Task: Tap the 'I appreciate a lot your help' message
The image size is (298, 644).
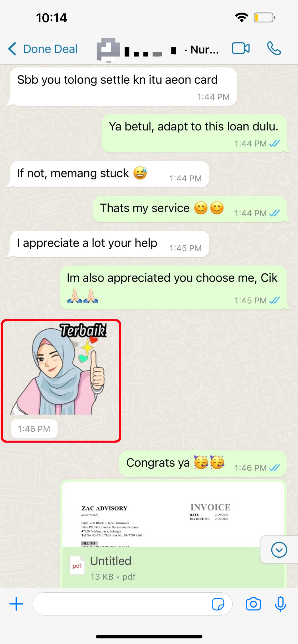Action: click(109, 244)
